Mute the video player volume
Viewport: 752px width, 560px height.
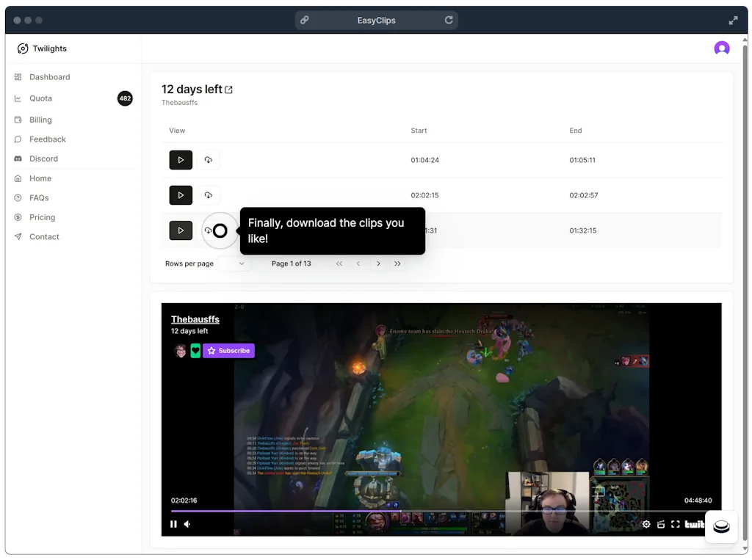click(x=189, y=524)
